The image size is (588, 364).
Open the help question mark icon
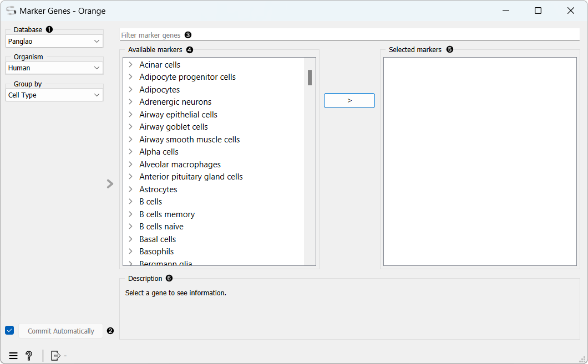point(29,356)
